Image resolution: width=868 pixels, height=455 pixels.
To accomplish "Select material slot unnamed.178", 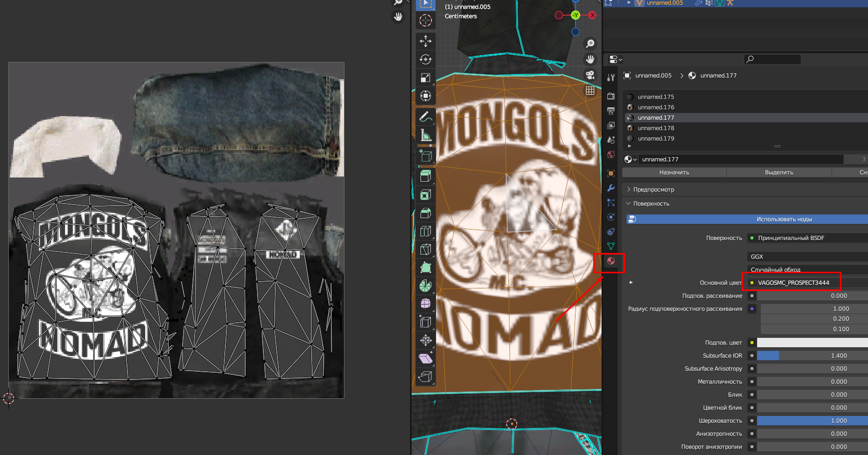I will (656, 128).
